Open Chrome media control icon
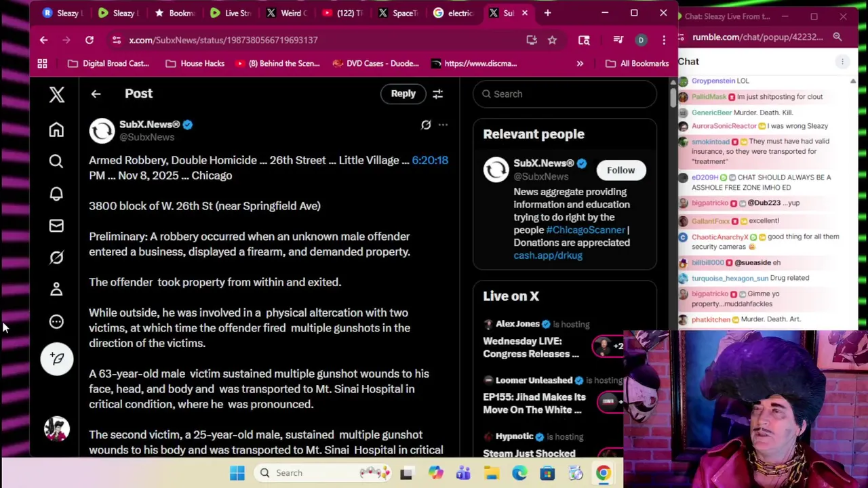Viewport: 868px width, 488px height. coord(618,40)
